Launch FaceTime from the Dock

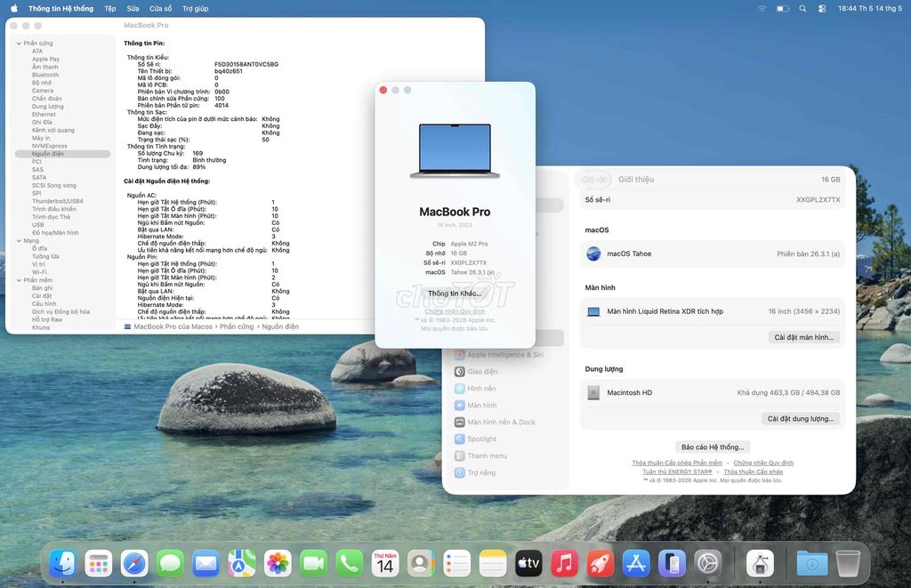click(313, 563)
